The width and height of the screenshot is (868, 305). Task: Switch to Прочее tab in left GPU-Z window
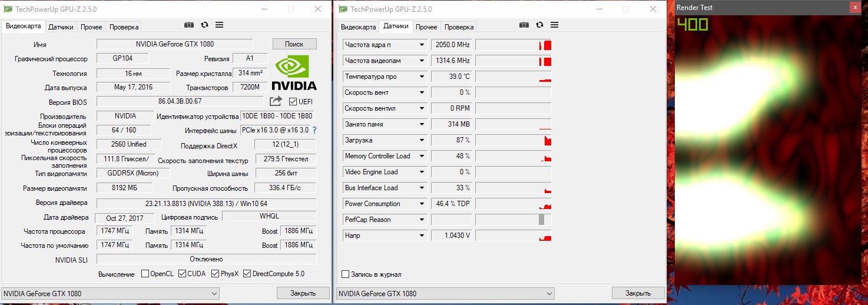point(91,27)
